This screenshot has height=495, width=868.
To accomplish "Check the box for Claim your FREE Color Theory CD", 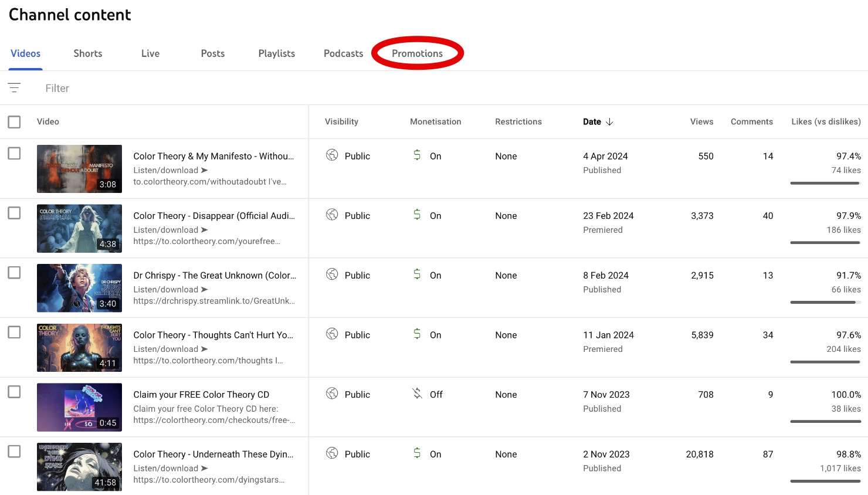I will (14, 392).
